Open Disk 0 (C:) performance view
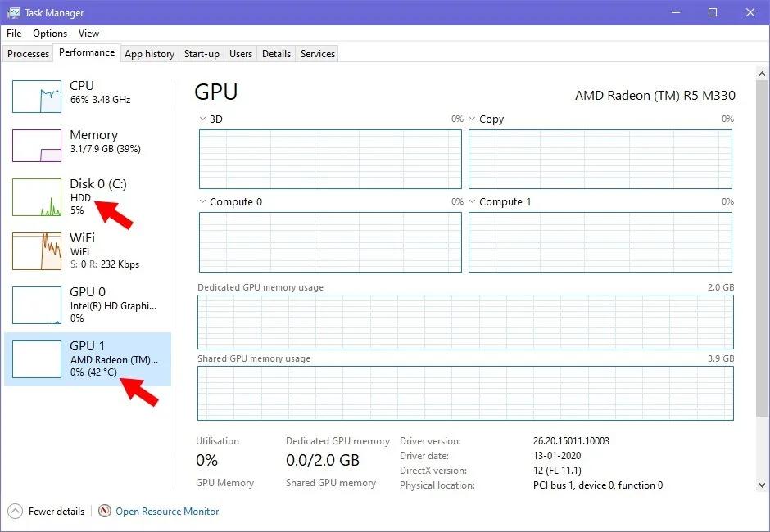 (x=36, y=196)
